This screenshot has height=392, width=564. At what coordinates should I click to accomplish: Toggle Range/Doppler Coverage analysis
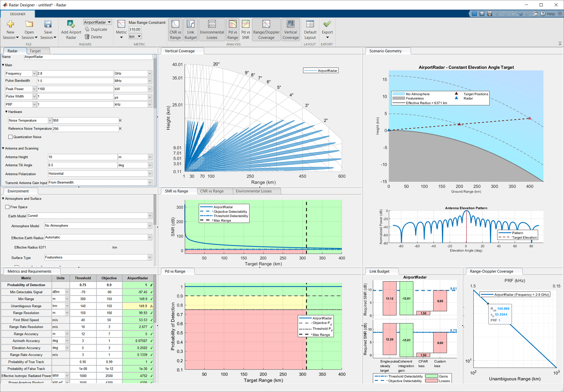tap(266, 30)
